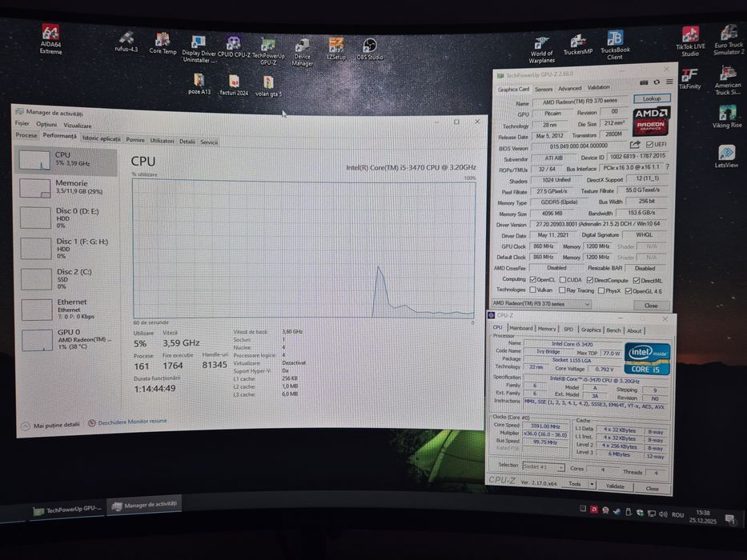Viewport: 747px width, 560px height.
Task: Expand Socket #1 selection dropdown in CPU-Z
Action: (x=560, y=468)
